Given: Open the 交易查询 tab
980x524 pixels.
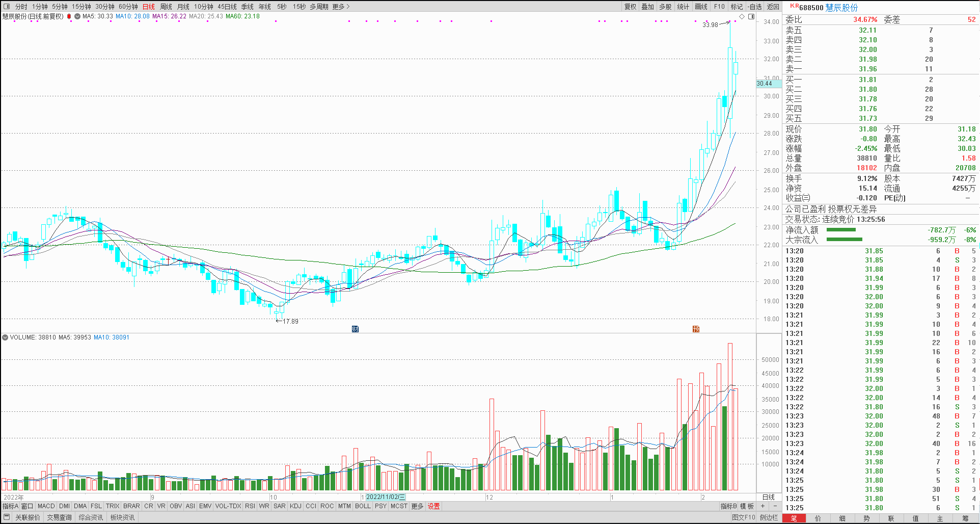Looking at the screenshot, I should tap(59, 517).
